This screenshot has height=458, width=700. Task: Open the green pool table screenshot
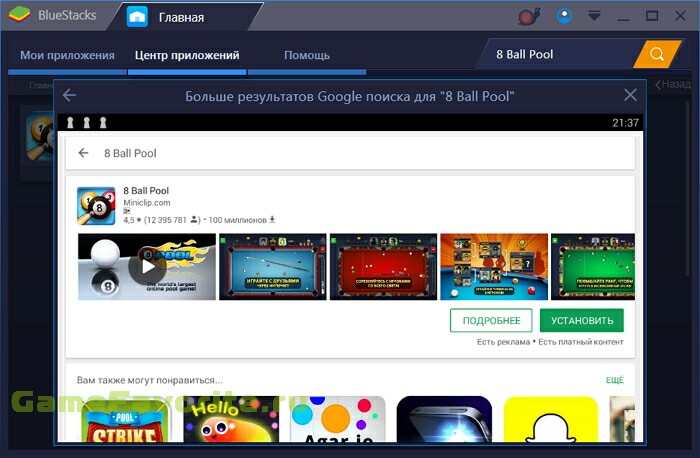coord(593,266)
